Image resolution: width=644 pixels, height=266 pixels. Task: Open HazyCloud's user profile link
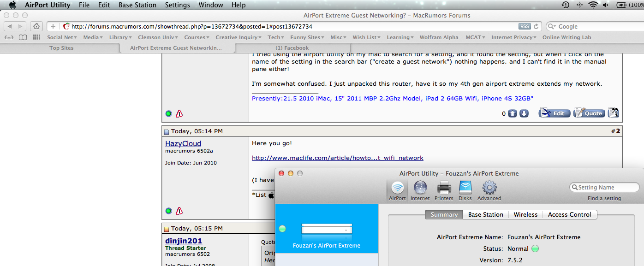[x=183, y=144]
